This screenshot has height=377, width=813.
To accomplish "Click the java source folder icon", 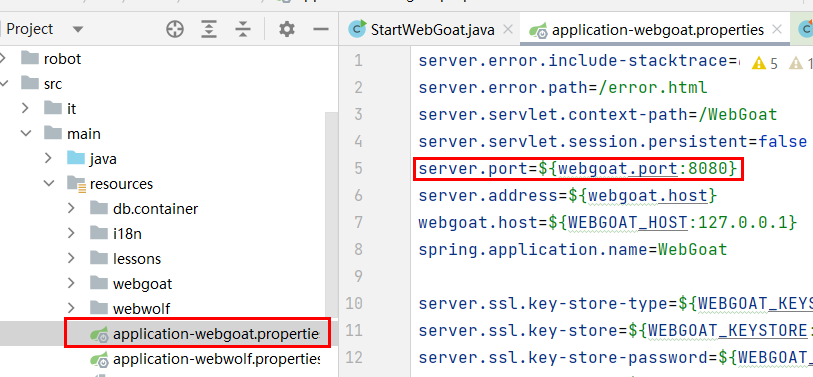I will click(75, 158).
